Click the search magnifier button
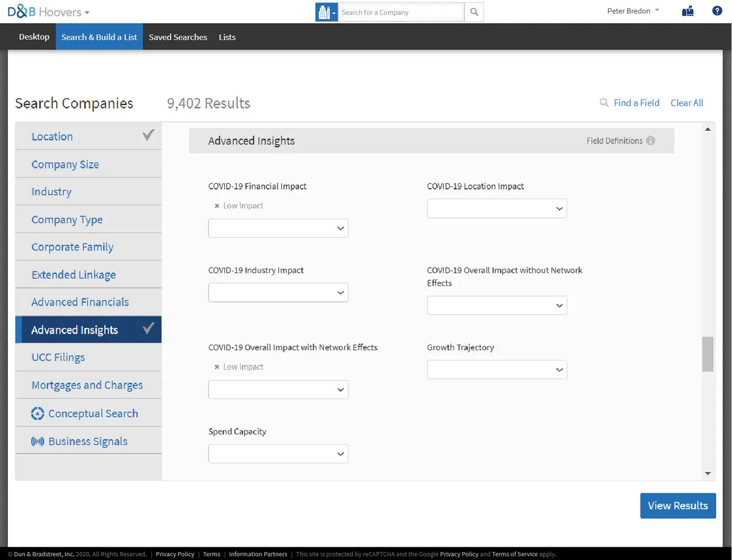 click(x=474, y=12)
